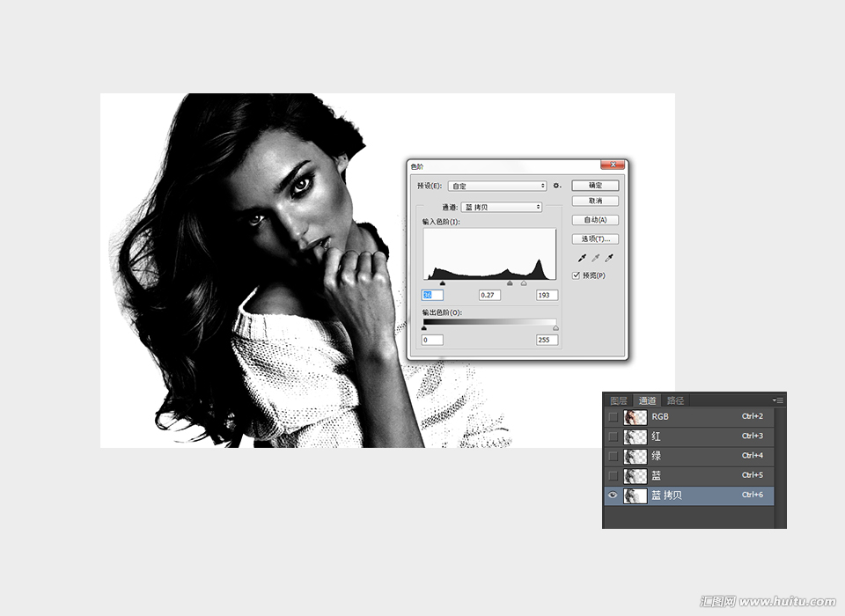Focus the input shadow field showing 36
845x616 pixels.
click(x=432, y=295)
